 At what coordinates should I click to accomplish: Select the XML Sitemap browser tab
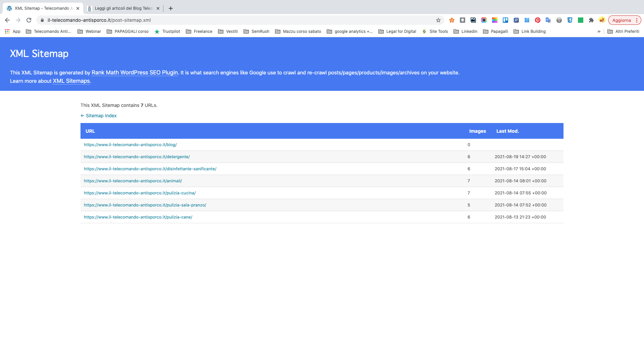click(42, 8)
